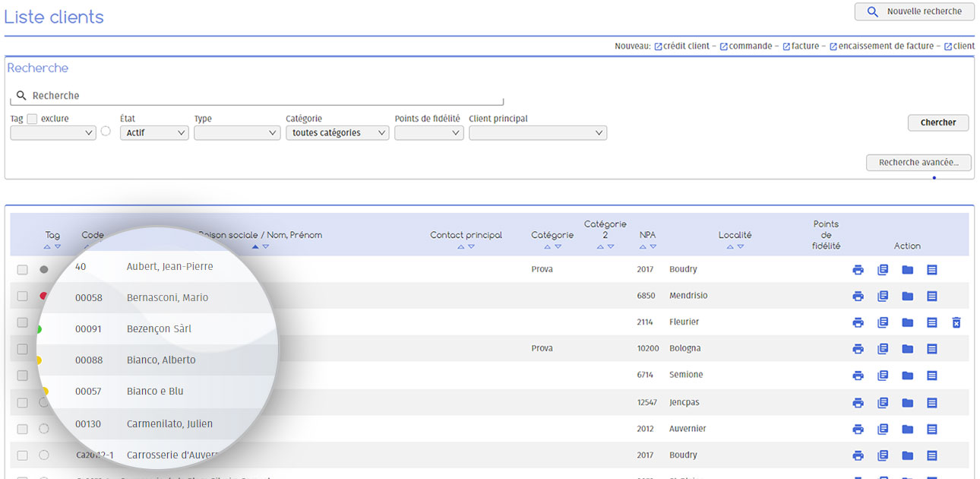This screenshot has width=980, height=479.
Task: Open the detail list icon for Bianco, Alberto
Action: click(932, 348)
